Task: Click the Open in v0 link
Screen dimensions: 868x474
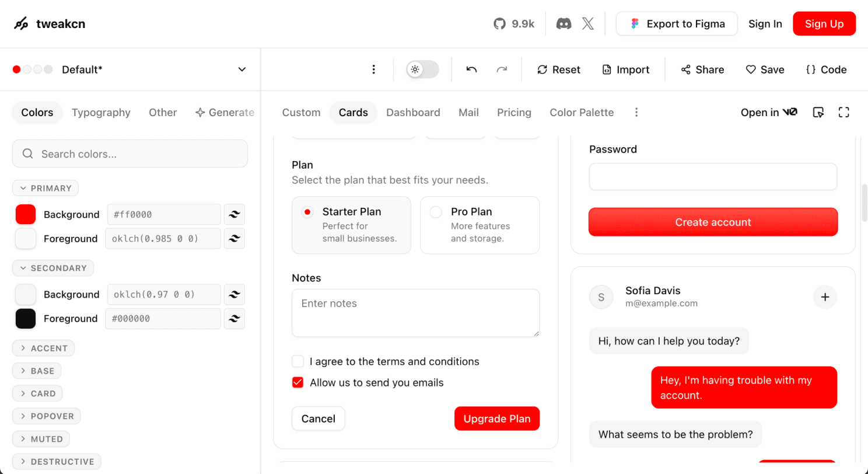Action: click(768, 112)
